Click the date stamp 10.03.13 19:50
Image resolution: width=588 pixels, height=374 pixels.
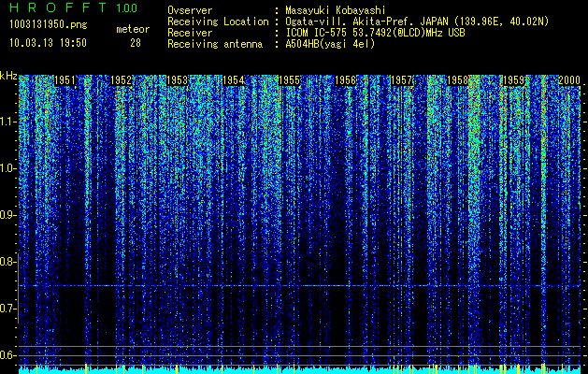coord(48,43)
